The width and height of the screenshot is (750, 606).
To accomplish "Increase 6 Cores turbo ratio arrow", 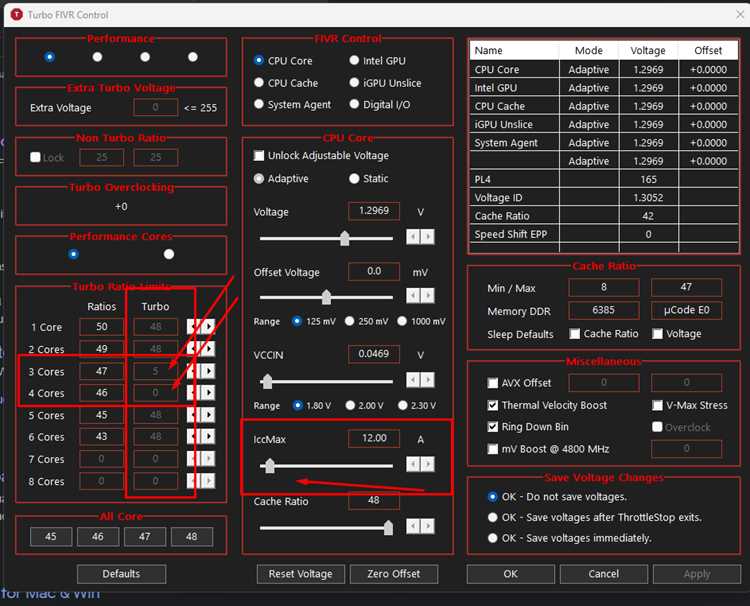I will pyautogui.click(x=208, y=437).
